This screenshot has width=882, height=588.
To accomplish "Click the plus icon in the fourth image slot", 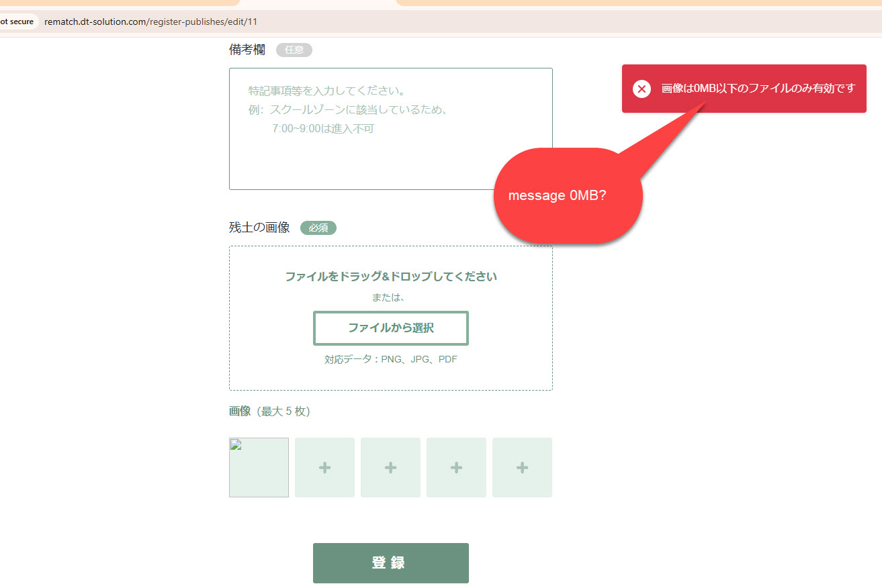I will (x=456, y=468).
